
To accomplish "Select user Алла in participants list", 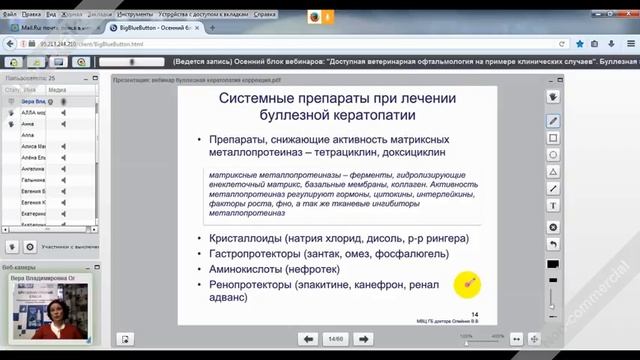I will (27, 135).
